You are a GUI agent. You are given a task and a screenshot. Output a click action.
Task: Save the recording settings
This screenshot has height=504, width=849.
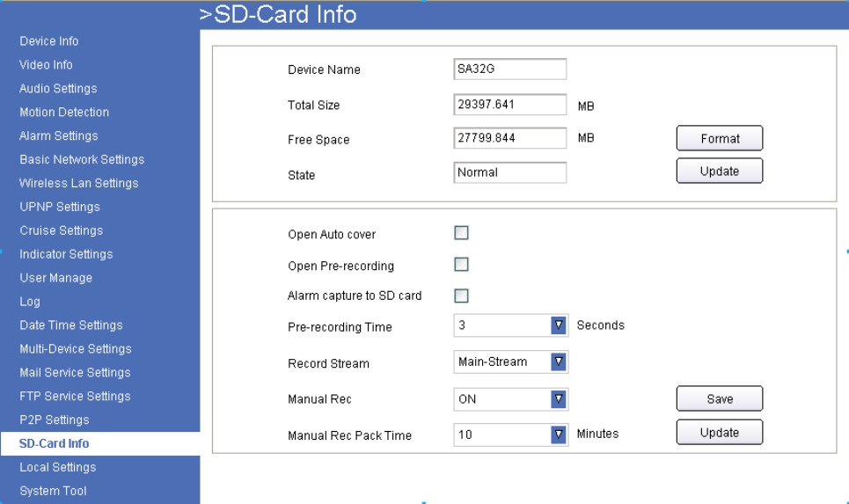pyautogui.click(x=720, y=399)
